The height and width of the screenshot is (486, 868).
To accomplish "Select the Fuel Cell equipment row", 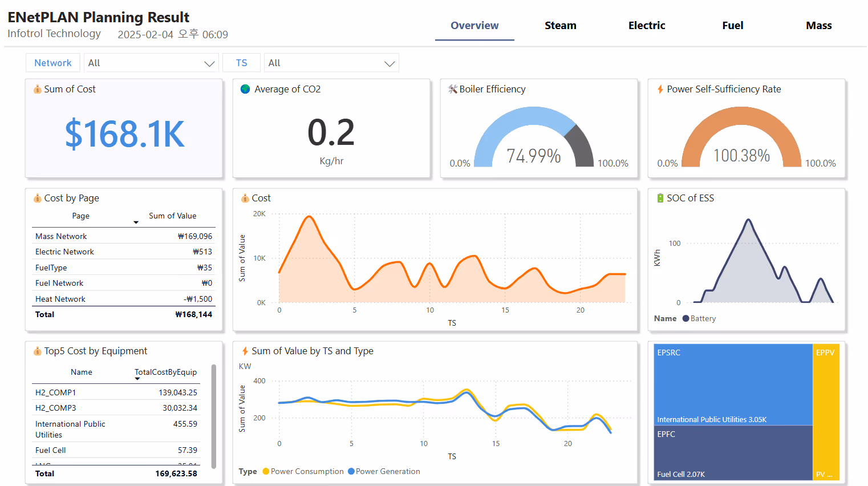I will [x=116, y=450].
